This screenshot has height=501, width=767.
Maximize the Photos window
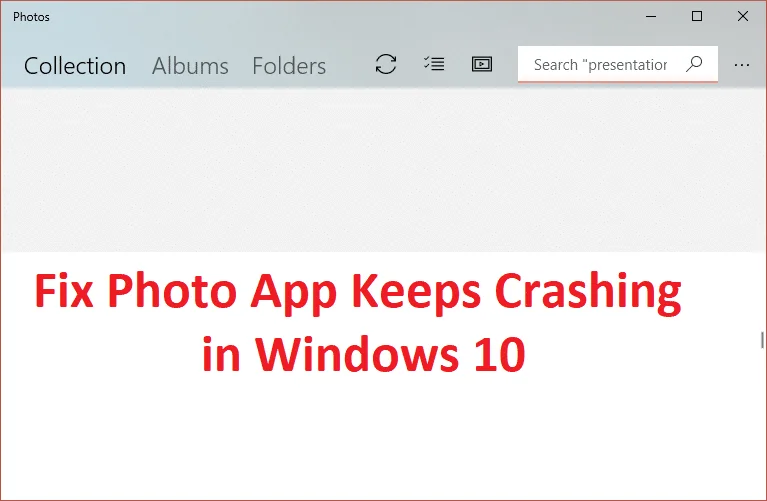click(x=697, y=16)
